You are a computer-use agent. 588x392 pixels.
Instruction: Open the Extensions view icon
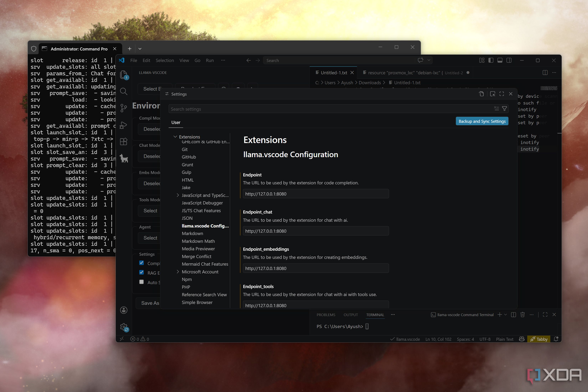[x=124, y=141]
